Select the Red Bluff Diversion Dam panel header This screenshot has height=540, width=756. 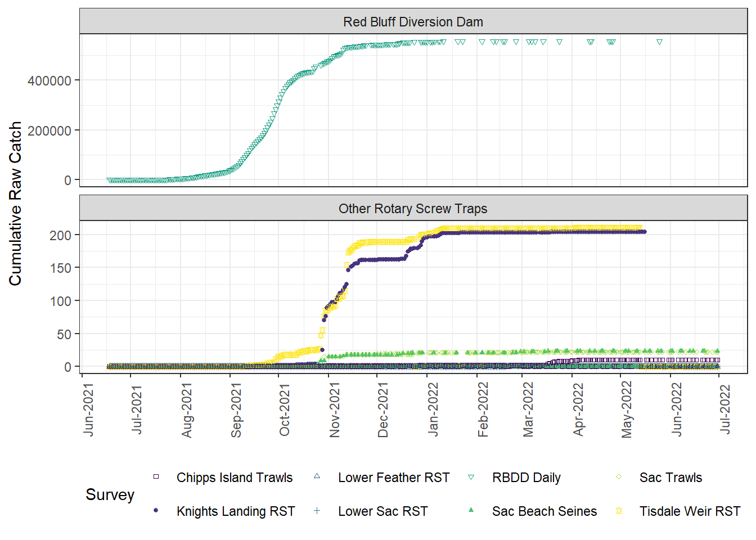[x=413, y=22]
